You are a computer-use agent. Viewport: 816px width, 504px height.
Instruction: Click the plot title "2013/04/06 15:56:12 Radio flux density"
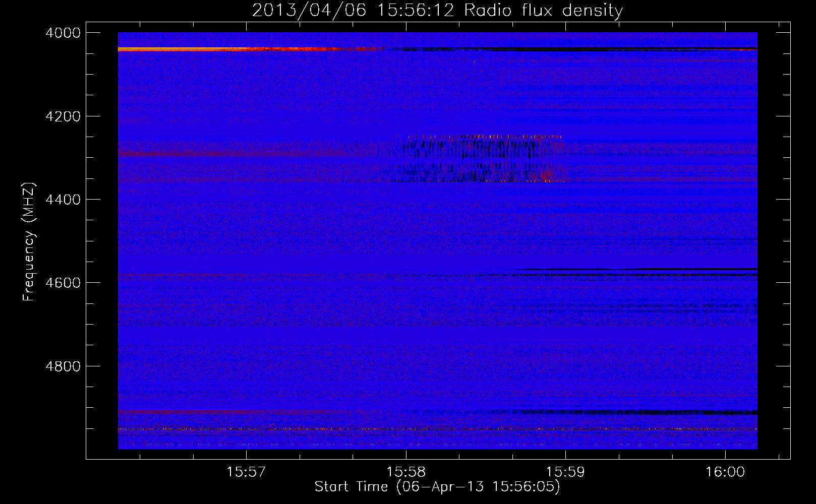tap(437, 10)
